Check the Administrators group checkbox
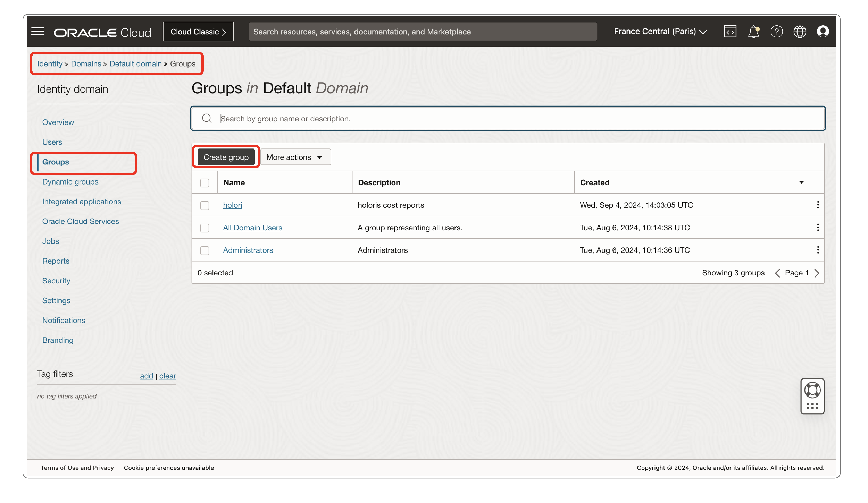868x503 pixels. pos(204,250)
